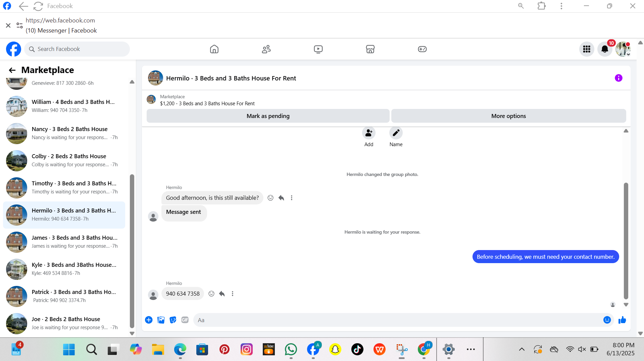Screen dimensions: 644x361
Task: Click More options button
Action: point(508,116)
